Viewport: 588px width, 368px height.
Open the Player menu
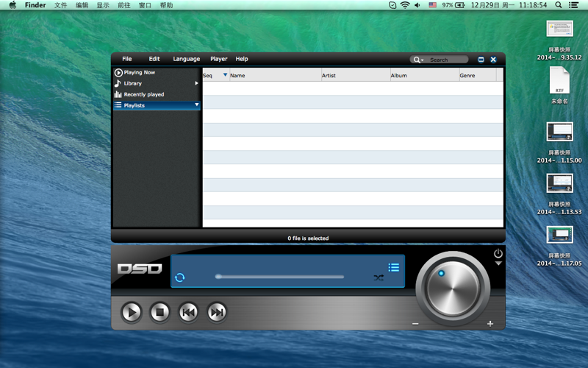[218, 59]
